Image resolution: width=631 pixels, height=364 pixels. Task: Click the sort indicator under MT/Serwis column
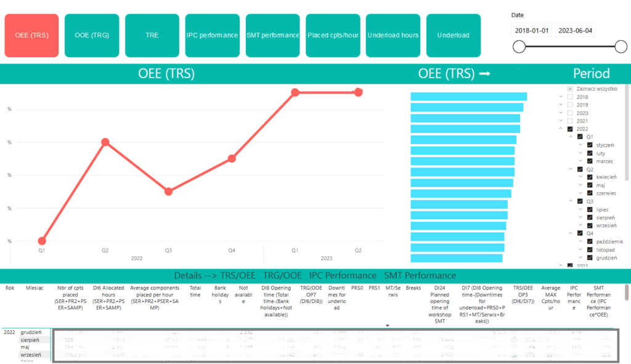pos(388,325)
